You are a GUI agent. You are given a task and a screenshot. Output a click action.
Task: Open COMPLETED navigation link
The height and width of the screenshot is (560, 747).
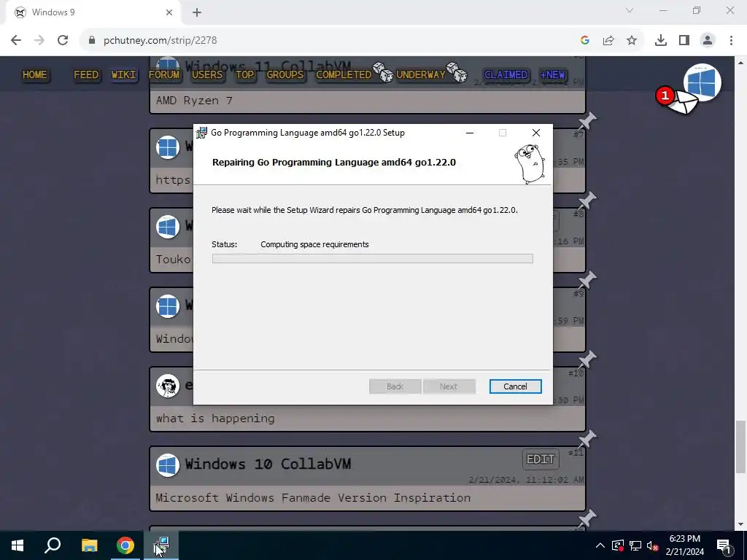pyautogui.click(x=344, y=75)
